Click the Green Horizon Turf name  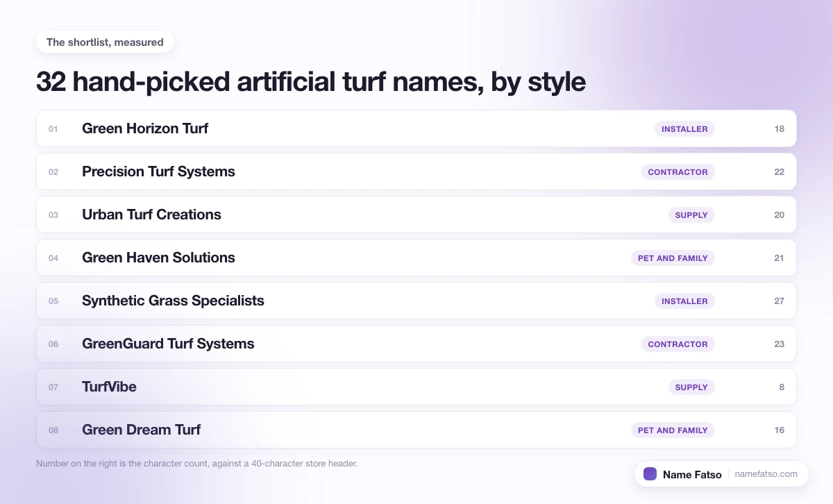145,128
